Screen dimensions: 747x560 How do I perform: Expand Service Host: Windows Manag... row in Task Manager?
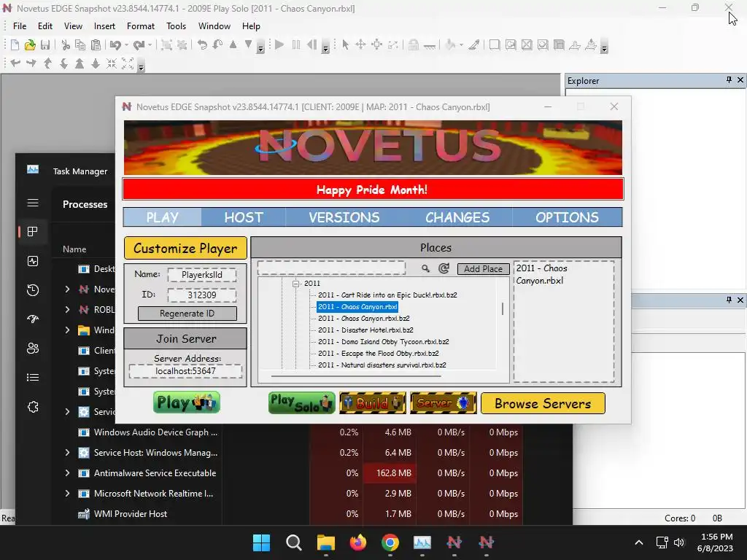67,452
